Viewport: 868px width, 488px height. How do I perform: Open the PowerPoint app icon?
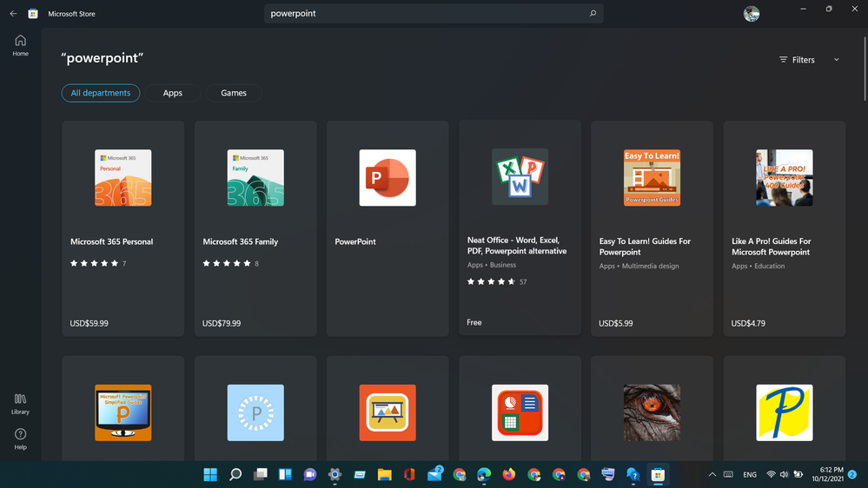388,178
